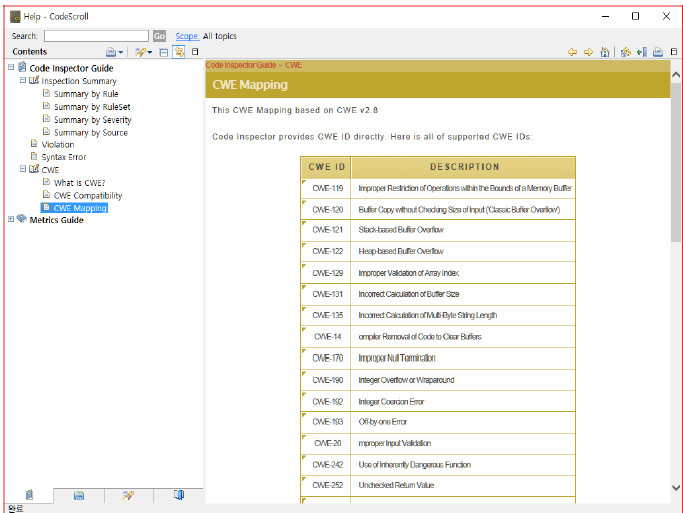Image resolution: width=683 pixels, height=513 pixels.
Task: Select the CWE topic in tree
Action: (x=50, y=170)
